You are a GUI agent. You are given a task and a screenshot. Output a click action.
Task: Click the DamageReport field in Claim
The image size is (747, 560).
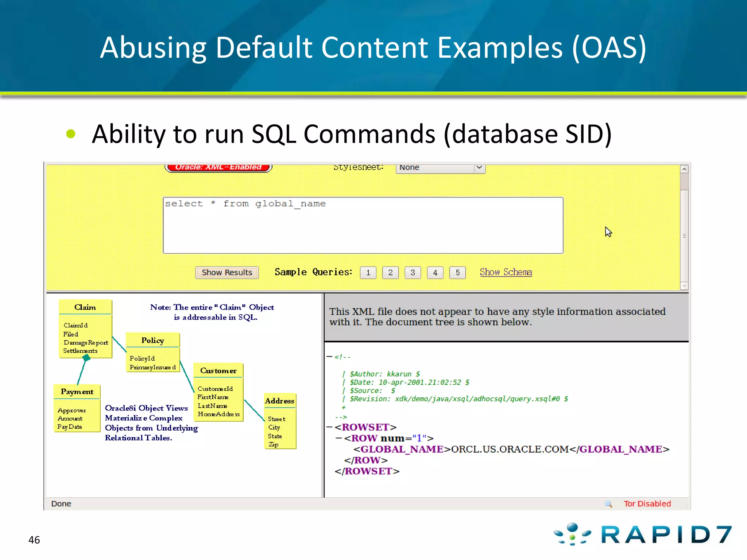(86, 343)
